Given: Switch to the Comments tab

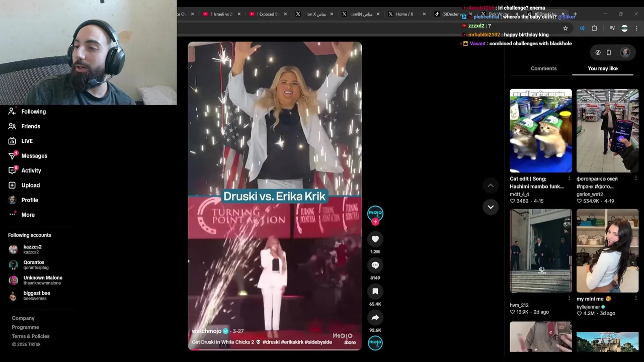Looking at the screenshot, I should 543,68.
